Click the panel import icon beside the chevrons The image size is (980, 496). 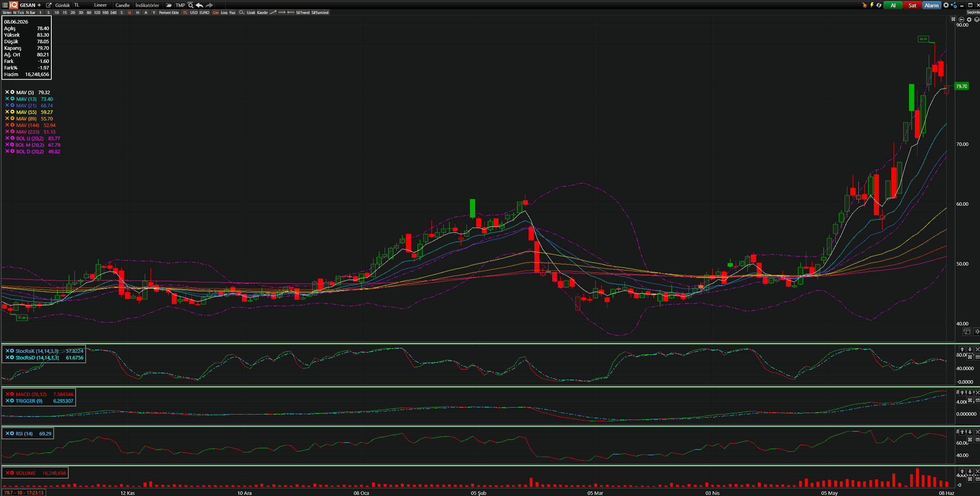[x=966, y=332]
